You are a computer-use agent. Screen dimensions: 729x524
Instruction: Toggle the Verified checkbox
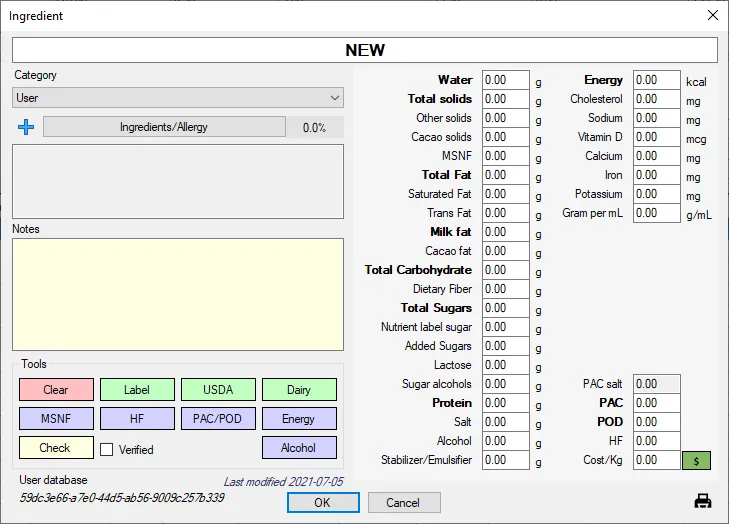(106, 449)
